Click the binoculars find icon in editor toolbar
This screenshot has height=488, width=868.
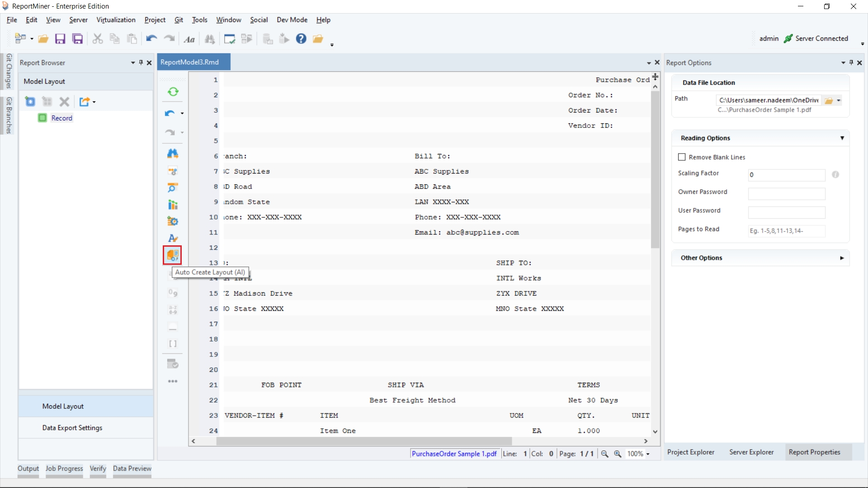(173, 154)
